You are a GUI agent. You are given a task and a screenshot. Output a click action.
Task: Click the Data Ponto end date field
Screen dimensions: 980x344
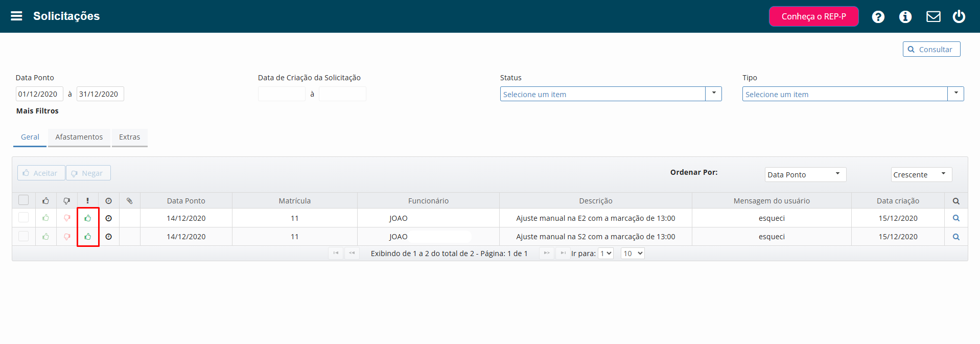100,94
